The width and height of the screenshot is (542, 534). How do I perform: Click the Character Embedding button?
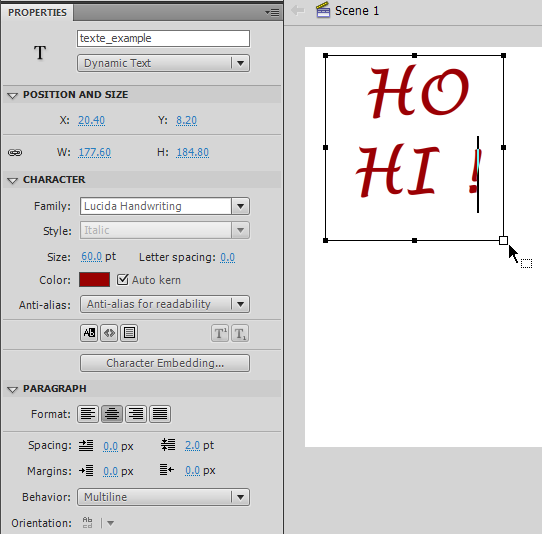pyautogui.click(x=165, y=363)
